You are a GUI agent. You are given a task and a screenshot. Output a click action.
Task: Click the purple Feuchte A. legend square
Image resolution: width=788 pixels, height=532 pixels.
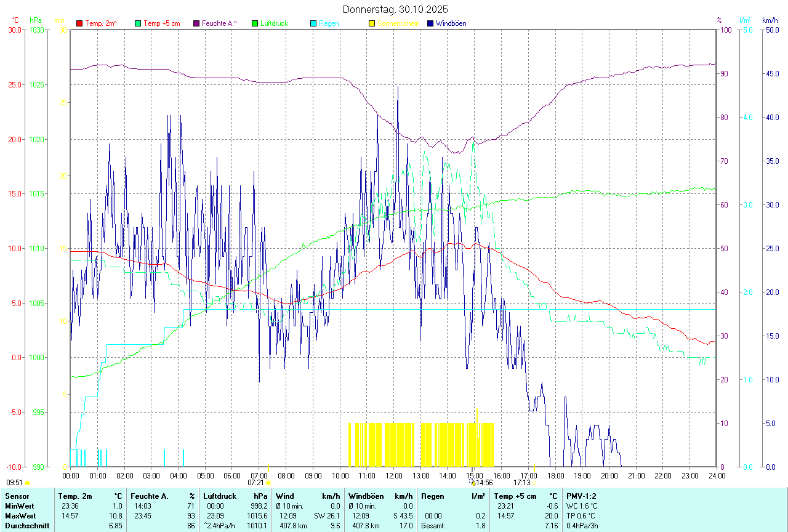point(196,23)
